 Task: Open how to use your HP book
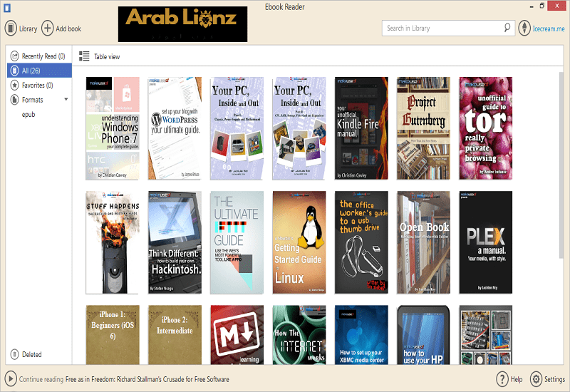click(423, 335)
